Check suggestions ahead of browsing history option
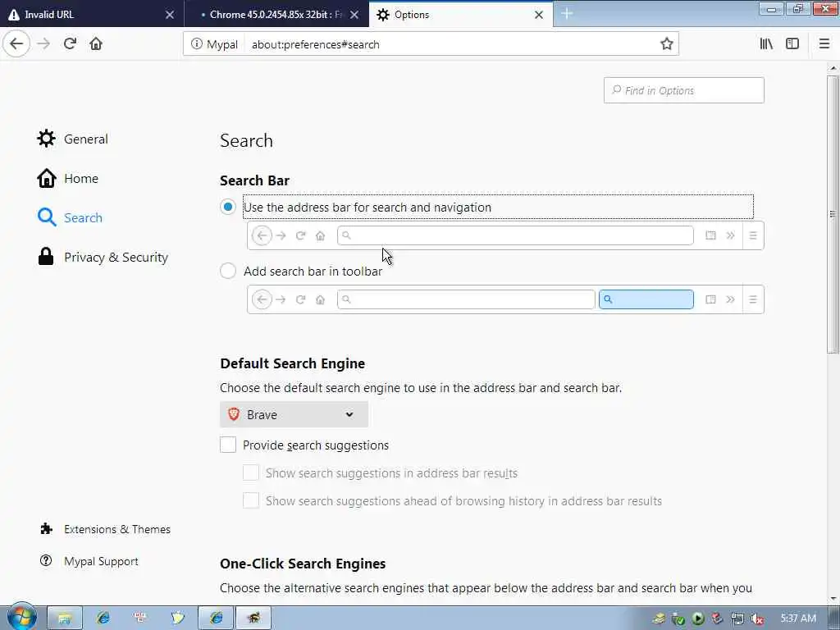Viewport: 840px width, 630px height. (x=251, y=500)
